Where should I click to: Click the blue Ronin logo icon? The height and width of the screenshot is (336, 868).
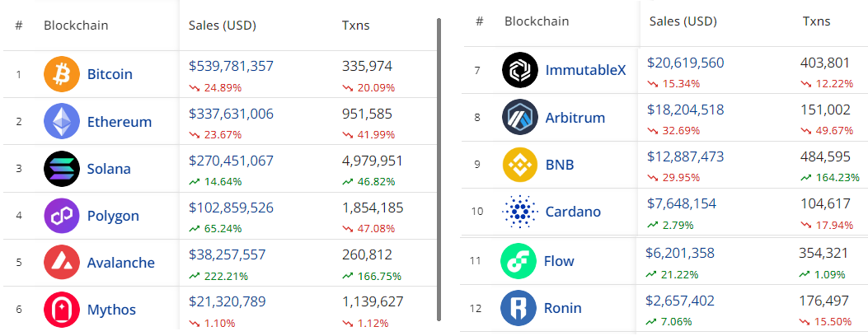[518, 308]
